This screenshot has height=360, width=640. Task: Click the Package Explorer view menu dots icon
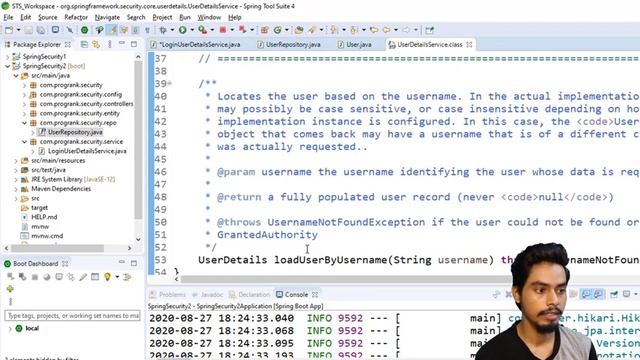pos(109,44)
